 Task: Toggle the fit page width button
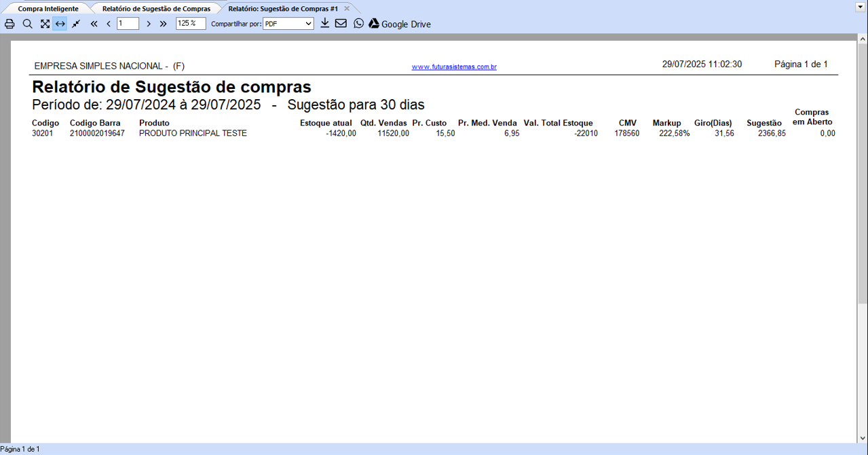(x=60, y=24)
